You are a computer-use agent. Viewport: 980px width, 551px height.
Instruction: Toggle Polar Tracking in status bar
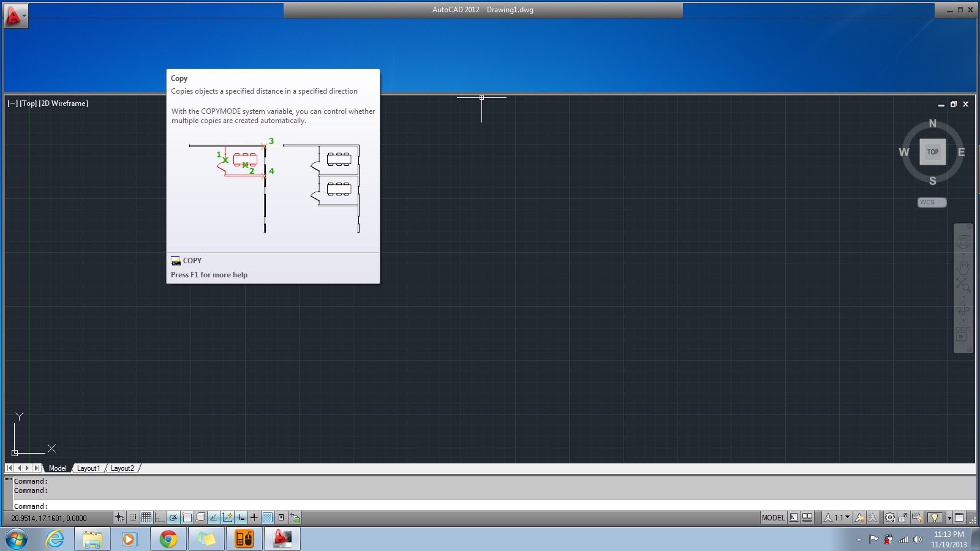[x=173, y=517]
